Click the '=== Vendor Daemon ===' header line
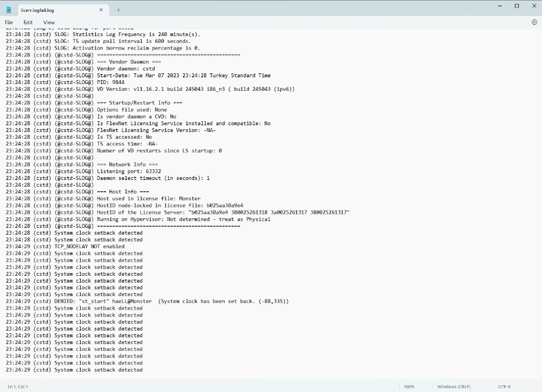 point(84,62)
